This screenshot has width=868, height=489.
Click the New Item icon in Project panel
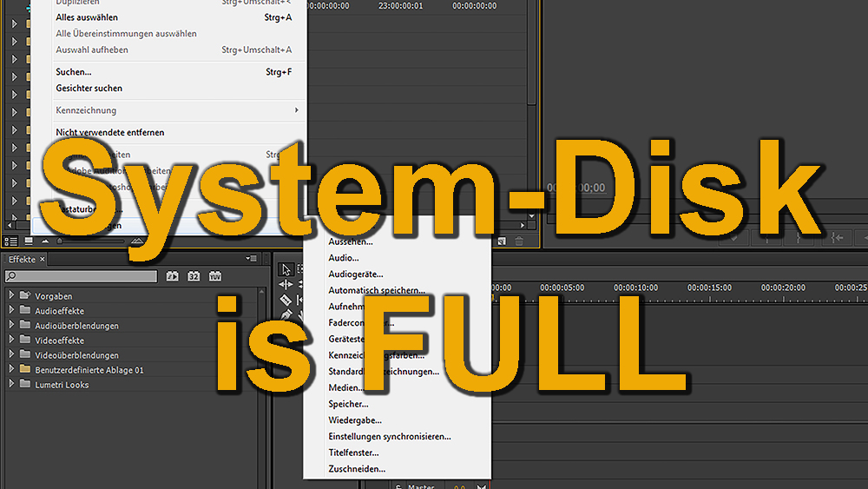click(502, 241)
